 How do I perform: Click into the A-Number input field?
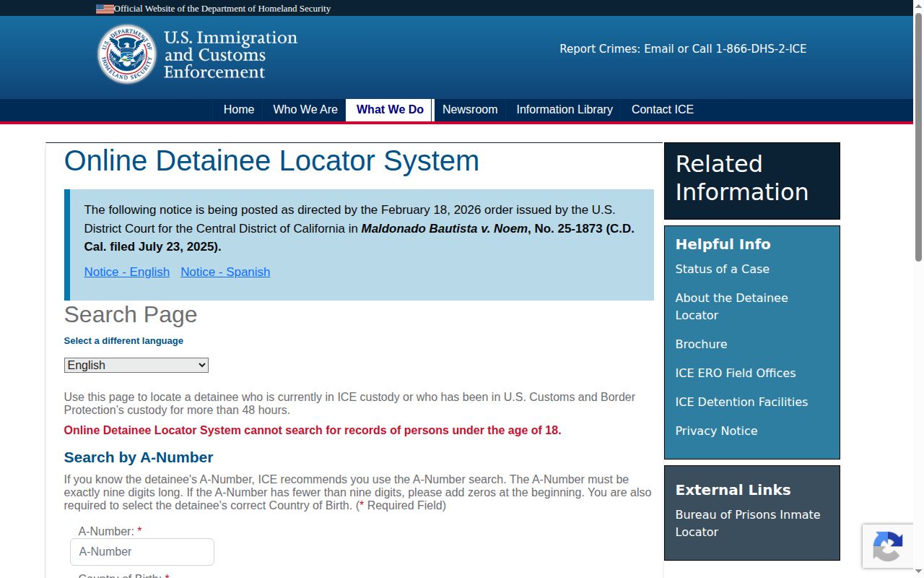coord(142,552)
